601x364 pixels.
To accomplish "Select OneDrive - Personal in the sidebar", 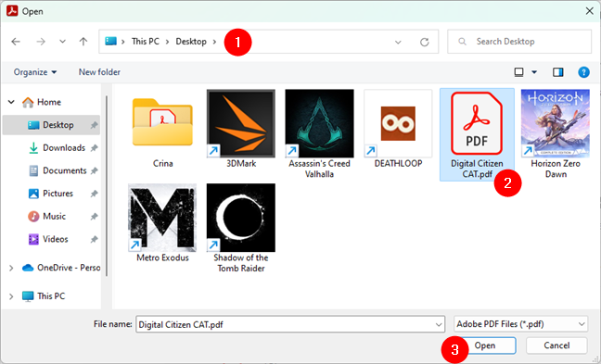I will tap(61, 268).
